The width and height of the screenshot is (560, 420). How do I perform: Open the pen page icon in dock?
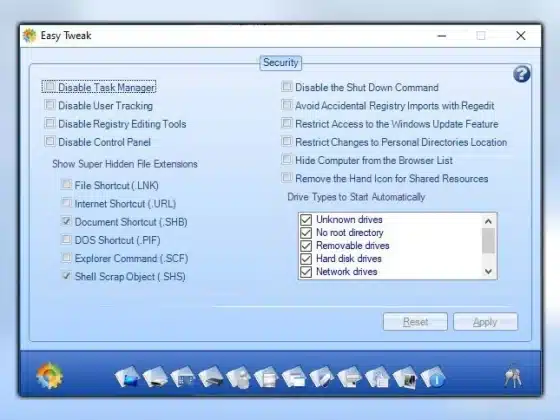(321, 377)
